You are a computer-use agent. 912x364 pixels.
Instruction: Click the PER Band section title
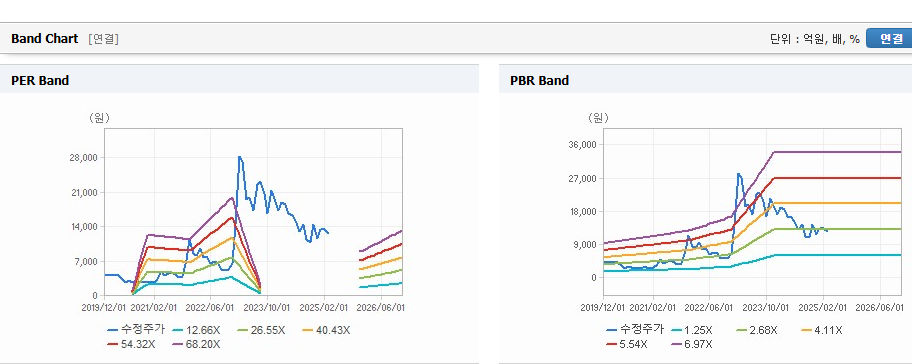click(40, 81)
